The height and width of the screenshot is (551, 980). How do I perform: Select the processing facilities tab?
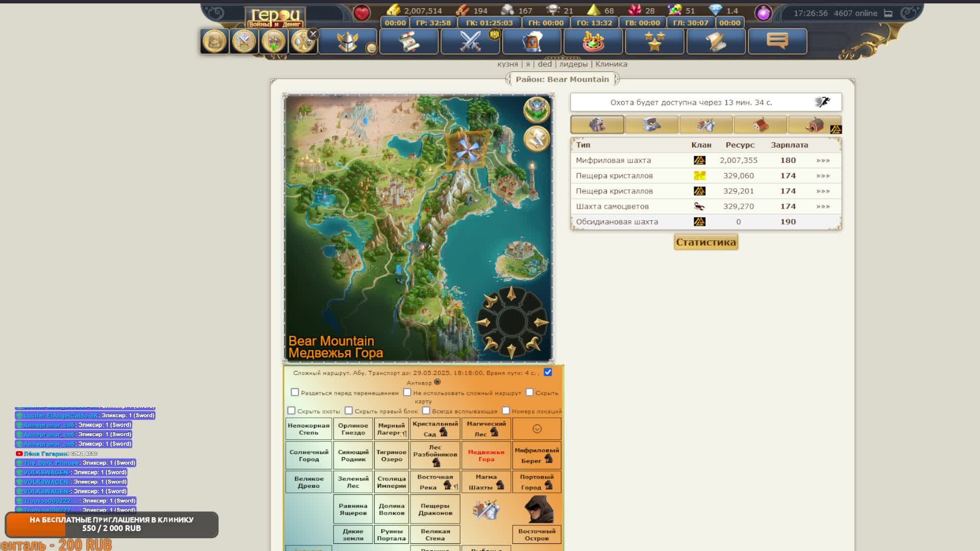pyautogui.click(x=652, y=124)
